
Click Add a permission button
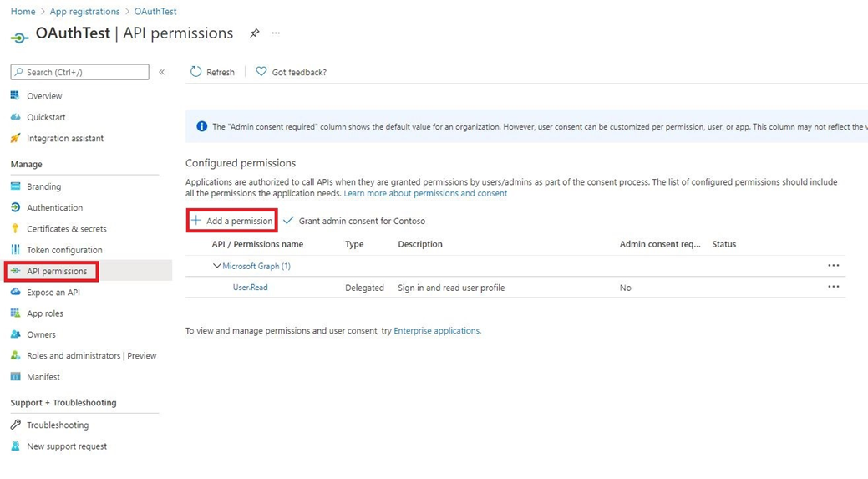tap(232, 221)
